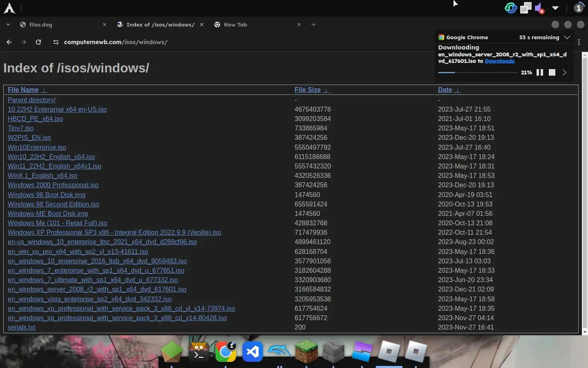Click en-us_windows_10_enterprise_ltsc_2021 iso link

pos(102,242)
